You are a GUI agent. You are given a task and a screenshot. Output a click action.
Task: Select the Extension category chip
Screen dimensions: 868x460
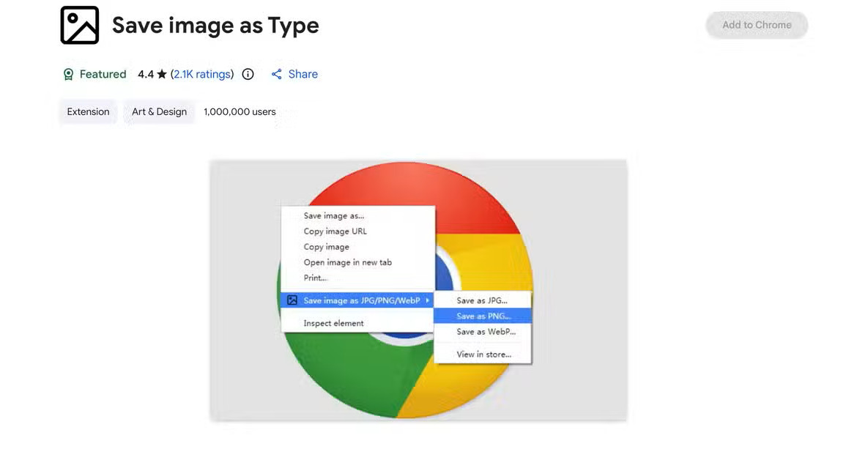pos(88,112)
